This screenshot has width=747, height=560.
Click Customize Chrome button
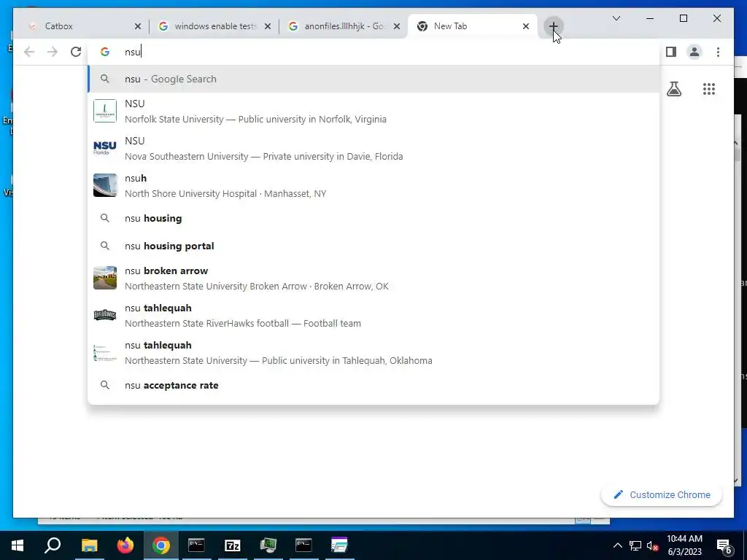point(662,495)
